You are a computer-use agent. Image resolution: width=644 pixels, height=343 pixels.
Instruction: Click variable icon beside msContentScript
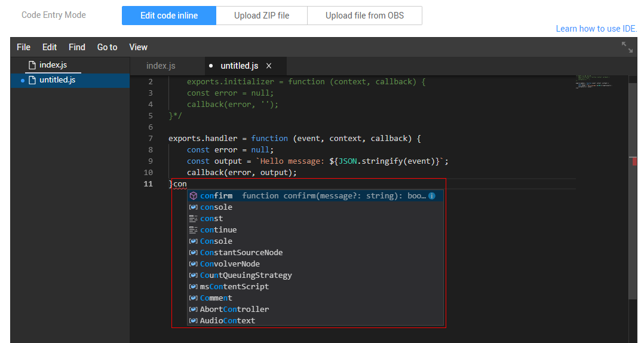(193, 287)
